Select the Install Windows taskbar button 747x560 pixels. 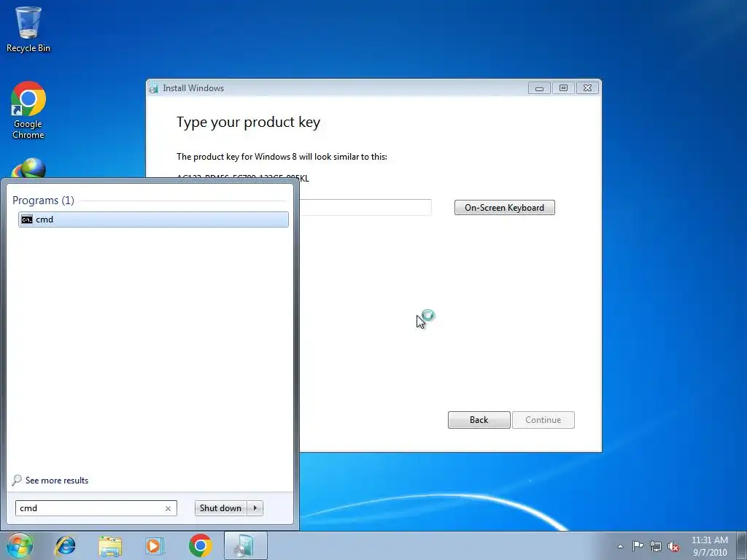(245, 545)
